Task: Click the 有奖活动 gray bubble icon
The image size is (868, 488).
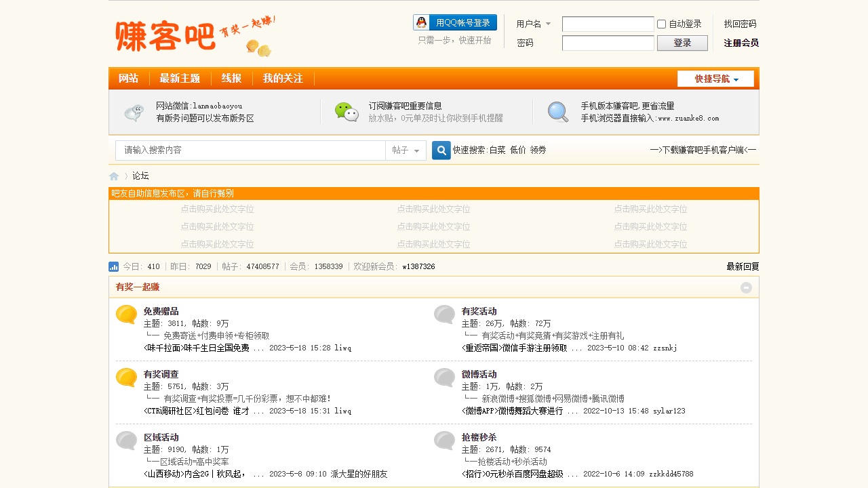Action: (x=444, y=314)
